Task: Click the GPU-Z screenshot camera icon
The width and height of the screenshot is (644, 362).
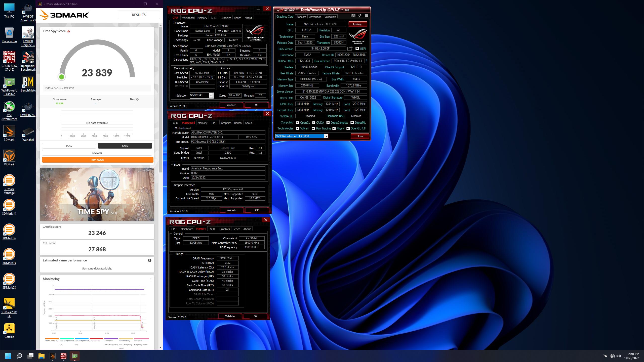Action: [353, 16]
